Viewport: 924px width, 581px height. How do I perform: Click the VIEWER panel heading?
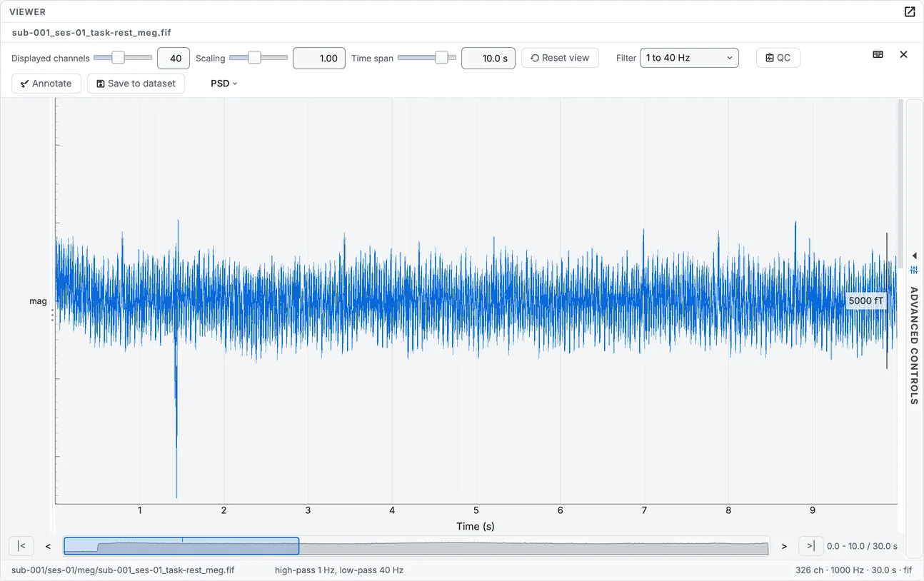click(27, 12)
